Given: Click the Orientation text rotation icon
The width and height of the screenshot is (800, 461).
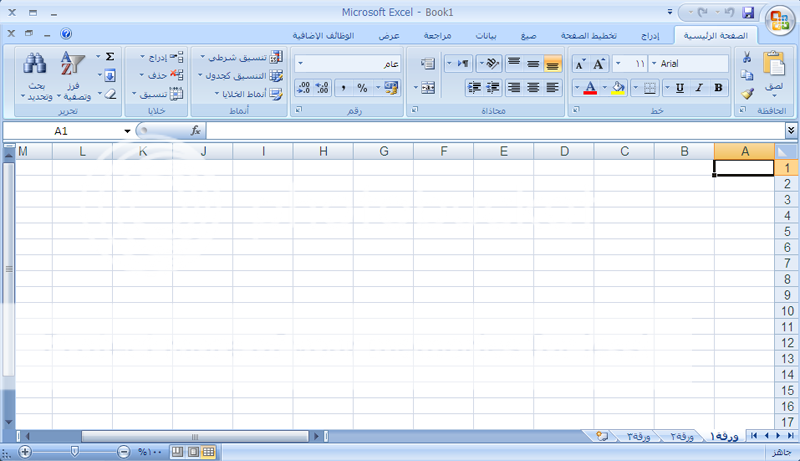Looking at the screenshot, I should 492,63.
